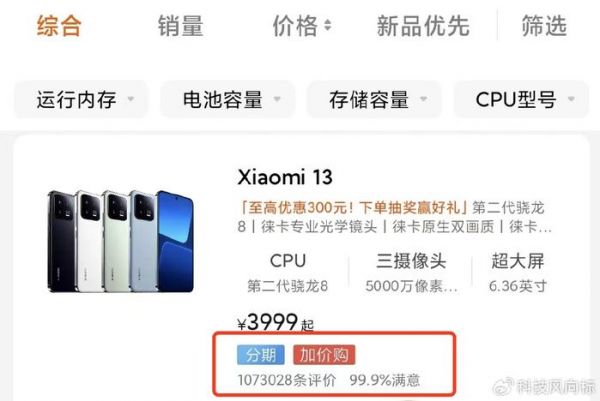
Task: Expand the 运行内存 filter dropdown
Action: (81, 99)
